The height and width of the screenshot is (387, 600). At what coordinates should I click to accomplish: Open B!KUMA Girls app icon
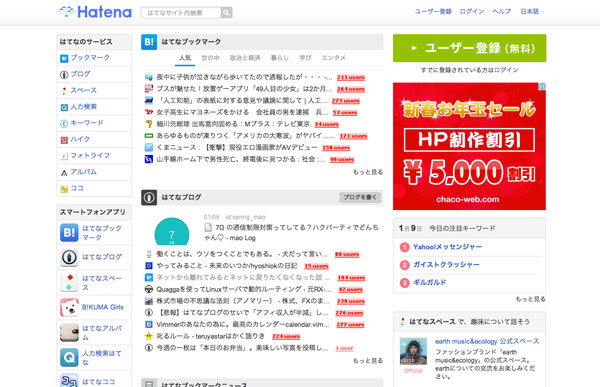point(69,307)
